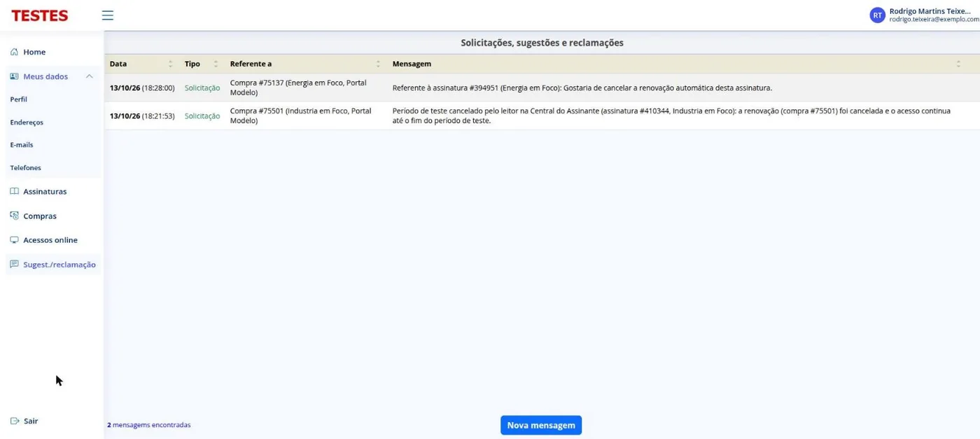Image resolution: width=980 pixels, height=439 pixels.
Task: Sort by Referente a column arrows
Action: [378, 64]
